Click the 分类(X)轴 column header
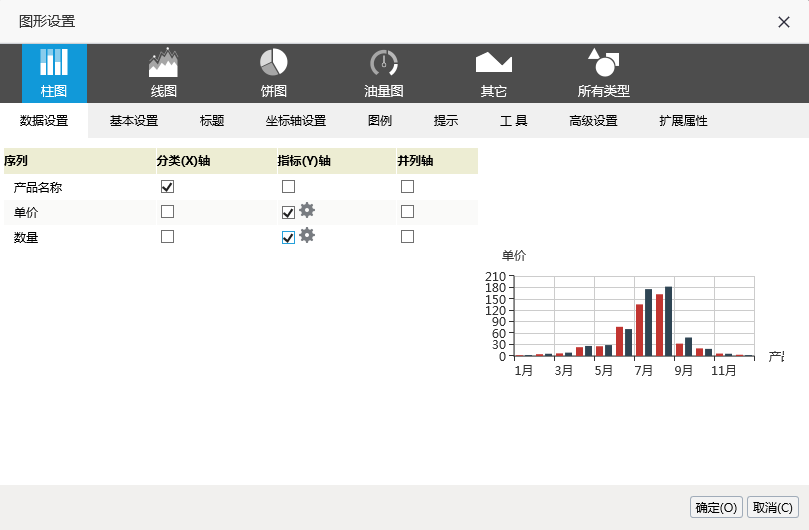 [x=216, y=161]
